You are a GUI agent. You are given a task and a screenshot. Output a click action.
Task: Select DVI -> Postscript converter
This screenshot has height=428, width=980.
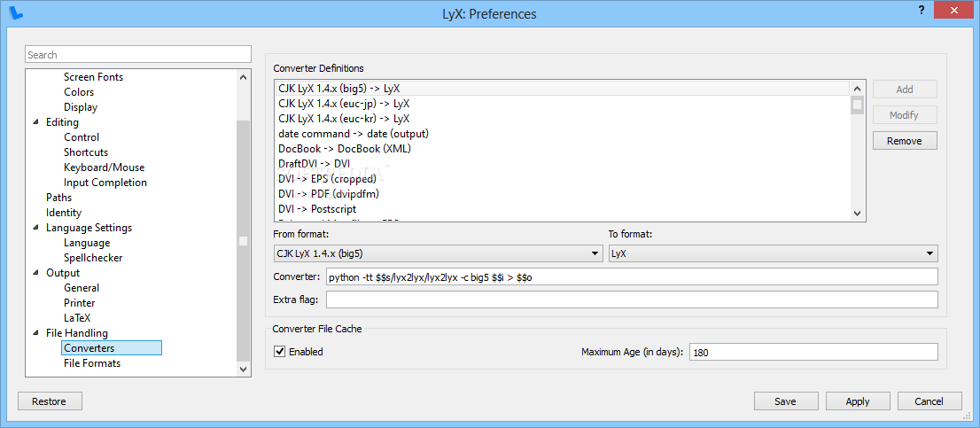562,209
